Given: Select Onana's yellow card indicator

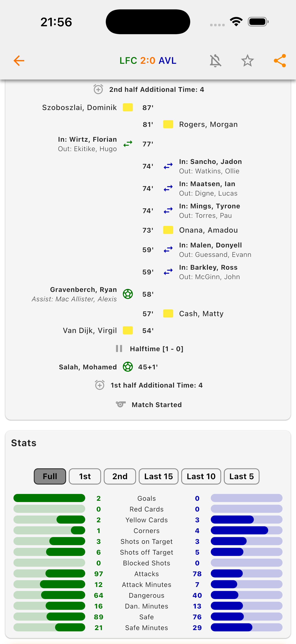Looking at the screenshot, I should point(168,230).
